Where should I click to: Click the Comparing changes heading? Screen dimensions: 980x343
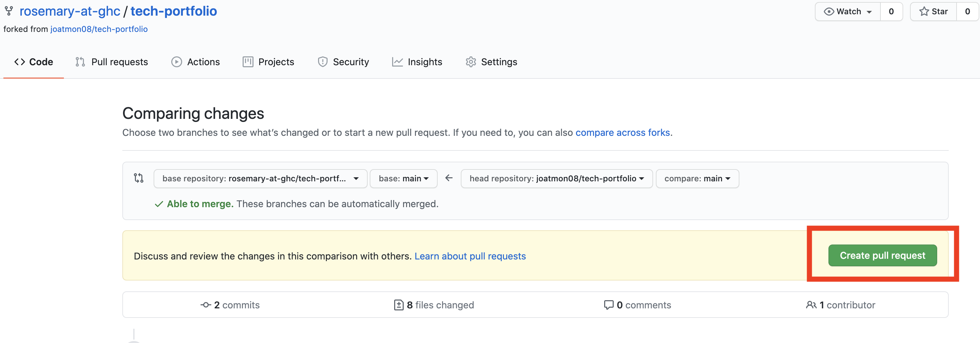tap(193, 113)
